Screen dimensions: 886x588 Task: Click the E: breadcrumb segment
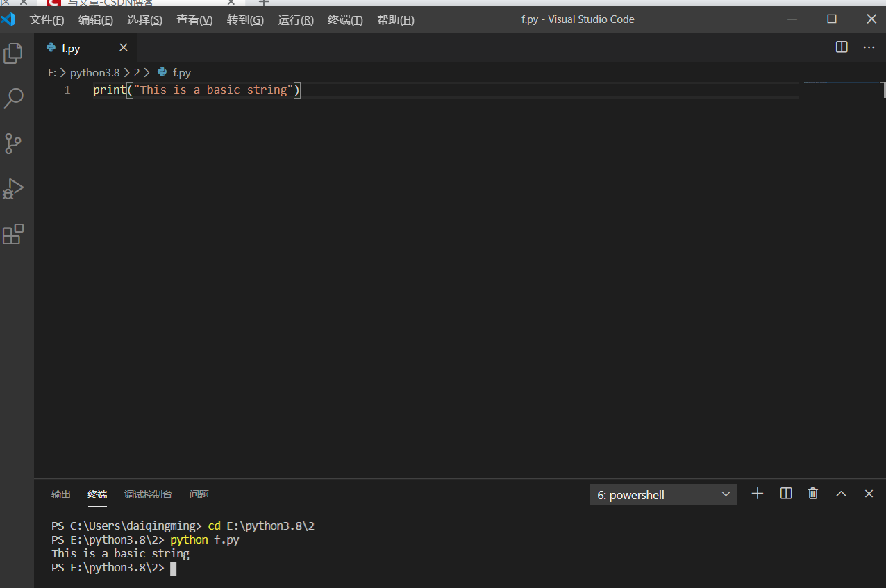[52, 72]
